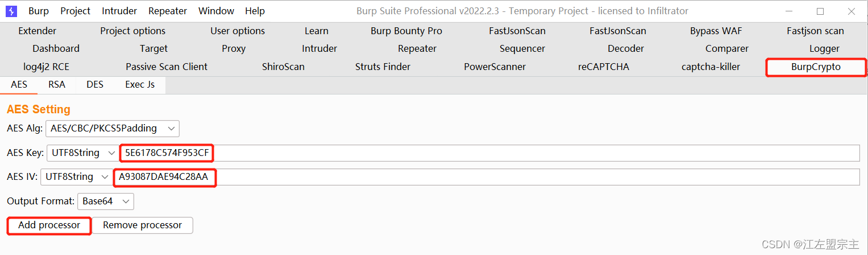Open the Help menu
The image size is (868, 255).
[x=255, y=11]
